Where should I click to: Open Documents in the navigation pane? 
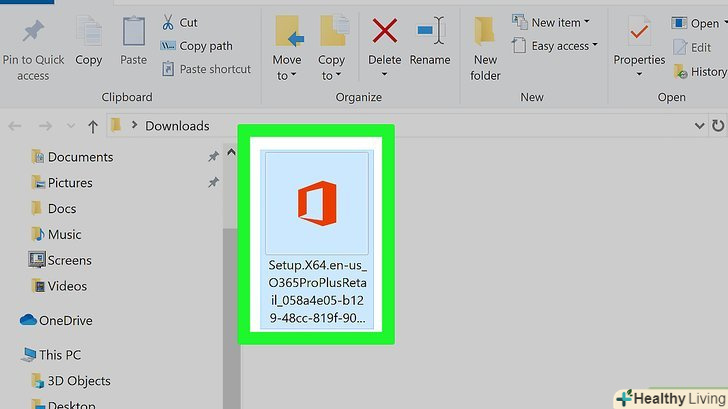click(80, 157)
